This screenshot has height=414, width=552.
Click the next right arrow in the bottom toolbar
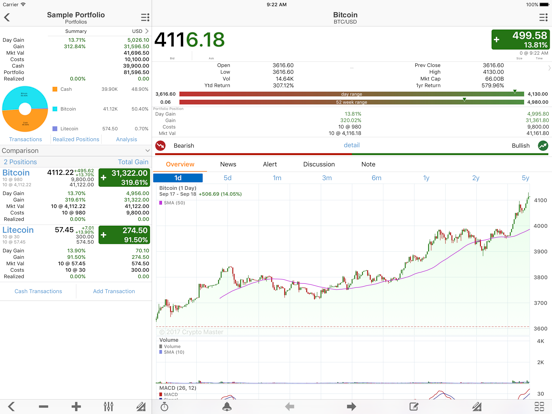[351, 407]
